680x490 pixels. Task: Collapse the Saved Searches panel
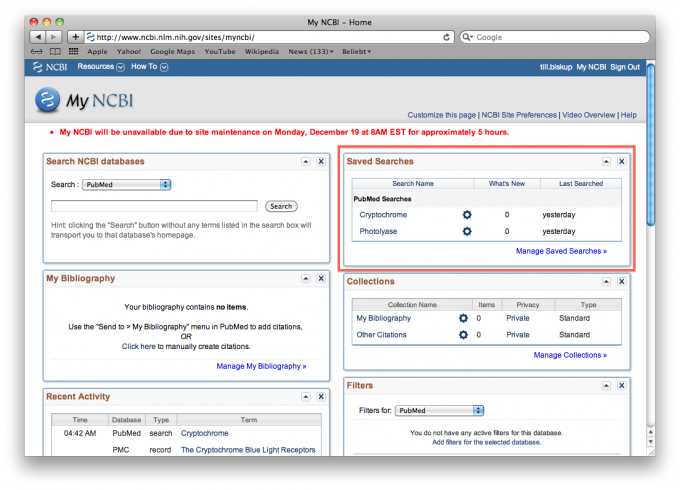click(606, 161)
